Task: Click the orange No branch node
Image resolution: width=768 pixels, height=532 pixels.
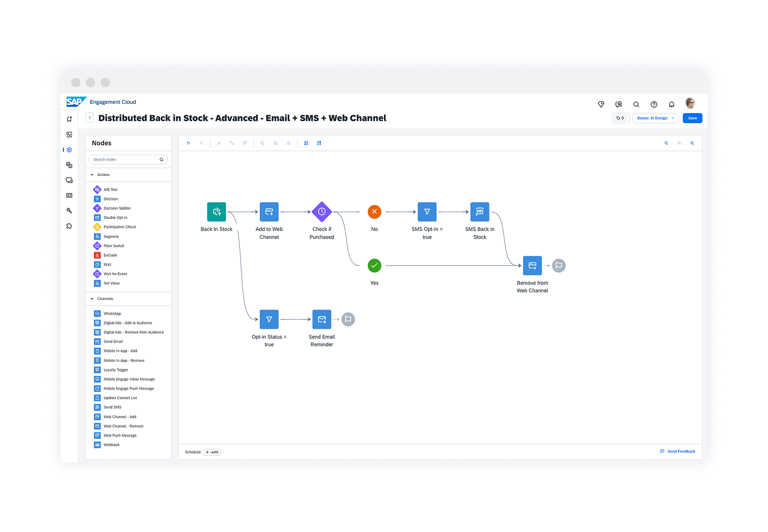Action: (x=375, y=212)
